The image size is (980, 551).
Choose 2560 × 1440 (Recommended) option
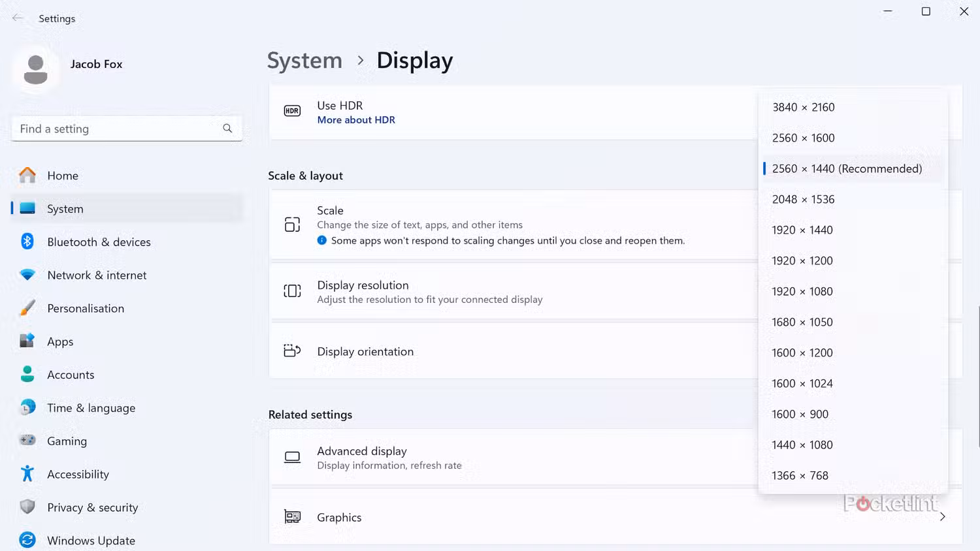tap(853, 168)
